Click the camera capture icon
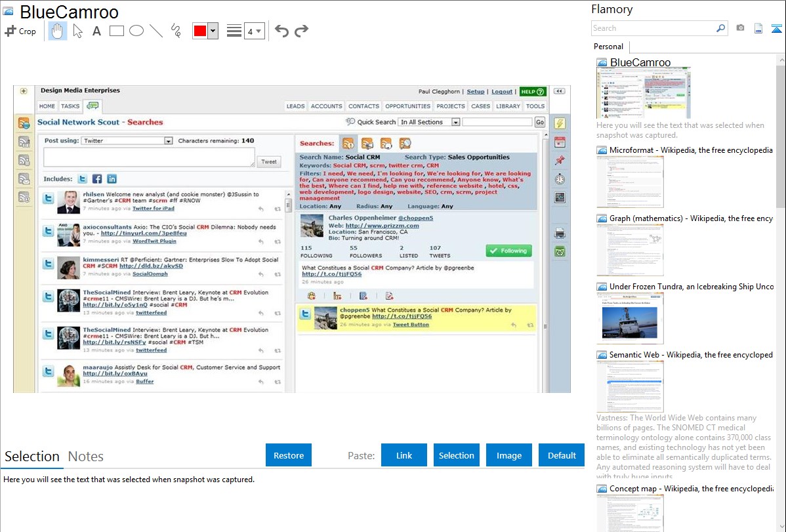Image resolution: width=786 pixels, height=532 pixels. pyautogui.click(x=740, y=28)
